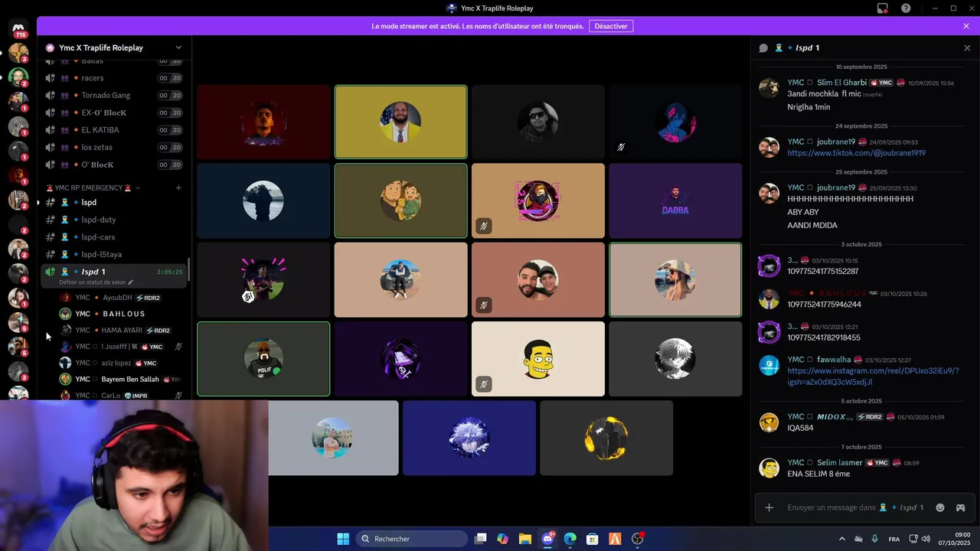
Task: Open the lspd-cars channel
Action: click(113, 237)
